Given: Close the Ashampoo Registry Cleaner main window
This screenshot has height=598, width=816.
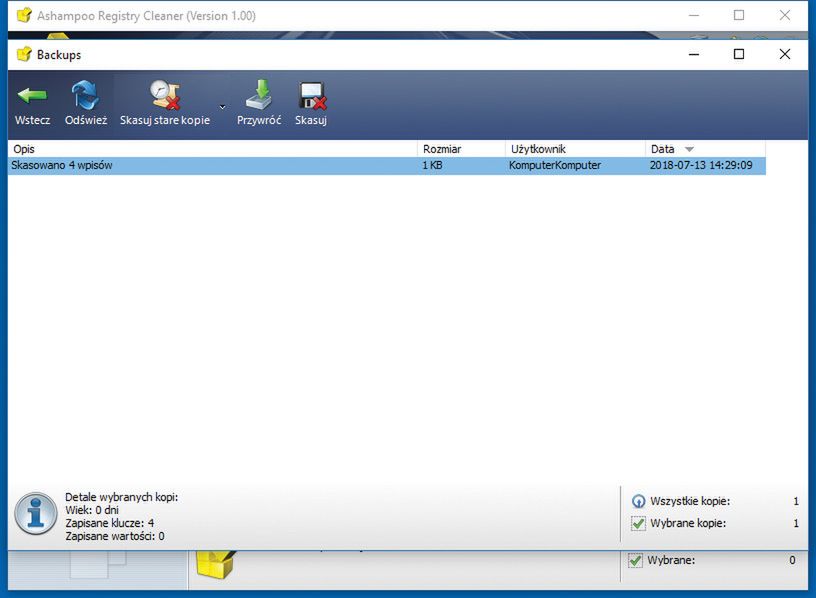Looking at the screenshot, I should [x=785, y=16].
